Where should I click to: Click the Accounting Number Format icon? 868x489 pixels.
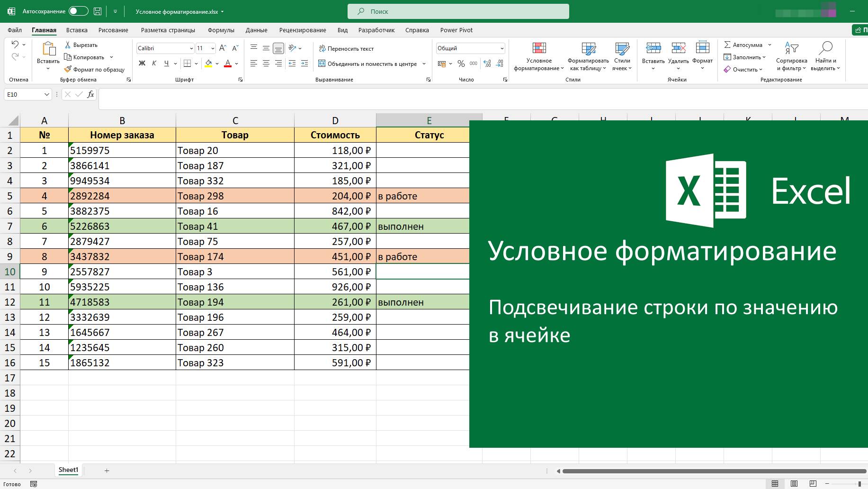pos(442,63)
